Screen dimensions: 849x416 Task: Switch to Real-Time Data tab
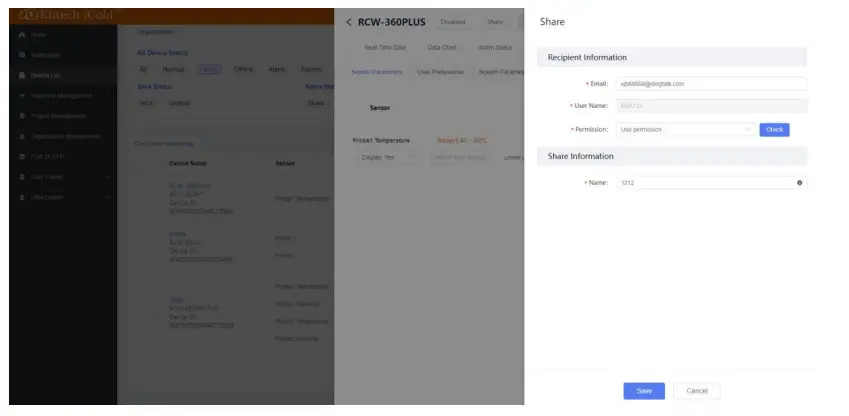(385, 48)
